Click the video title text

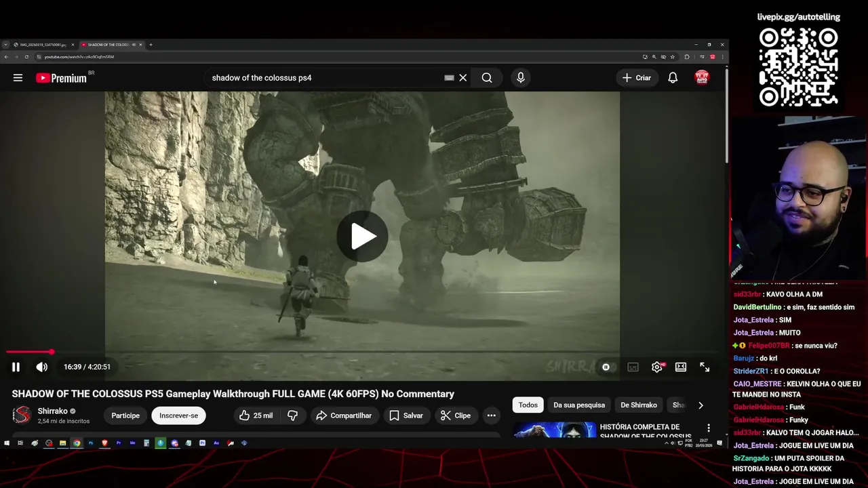233,394
